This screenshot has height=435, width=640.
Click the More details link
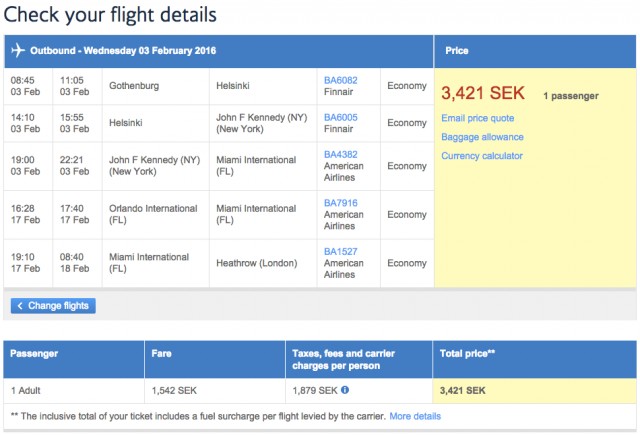(x=415, y=415)
